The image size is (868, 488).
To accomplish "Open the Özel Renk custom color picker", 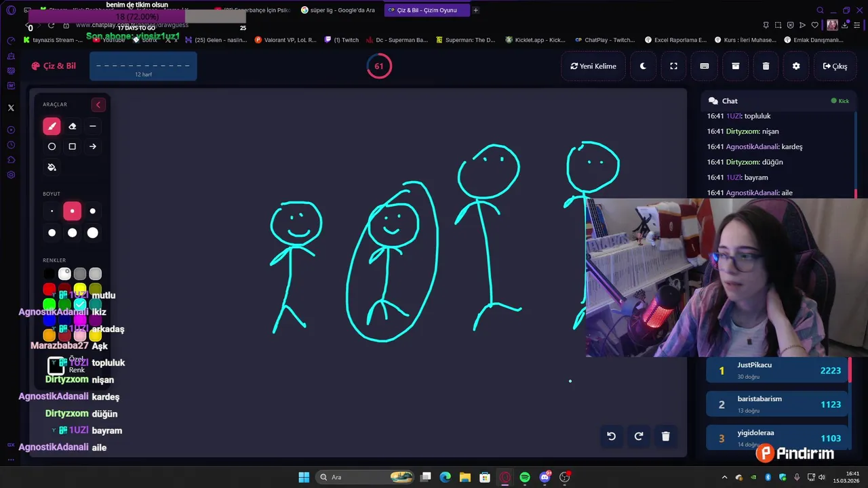I will click(56, 365).
